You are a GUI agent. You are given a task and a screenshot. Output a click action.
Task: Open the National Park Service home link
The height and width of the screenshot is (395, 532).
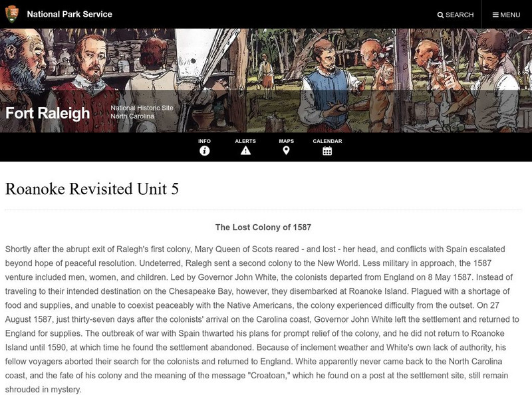70,14
